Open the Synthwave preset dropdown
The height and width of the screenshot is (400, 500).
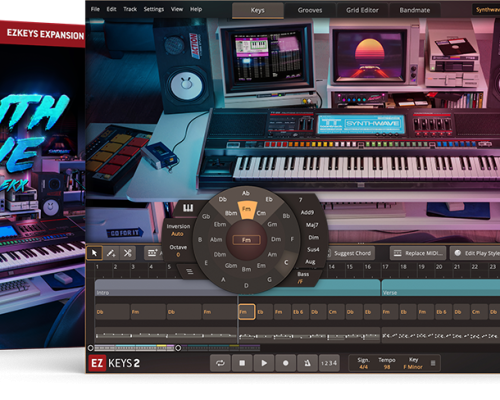487,10
